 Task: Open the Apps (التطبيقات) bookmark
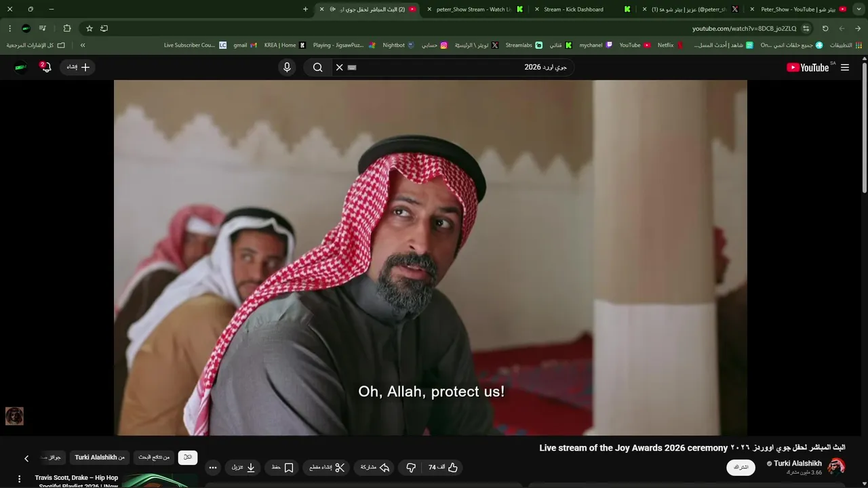[846, 45]
